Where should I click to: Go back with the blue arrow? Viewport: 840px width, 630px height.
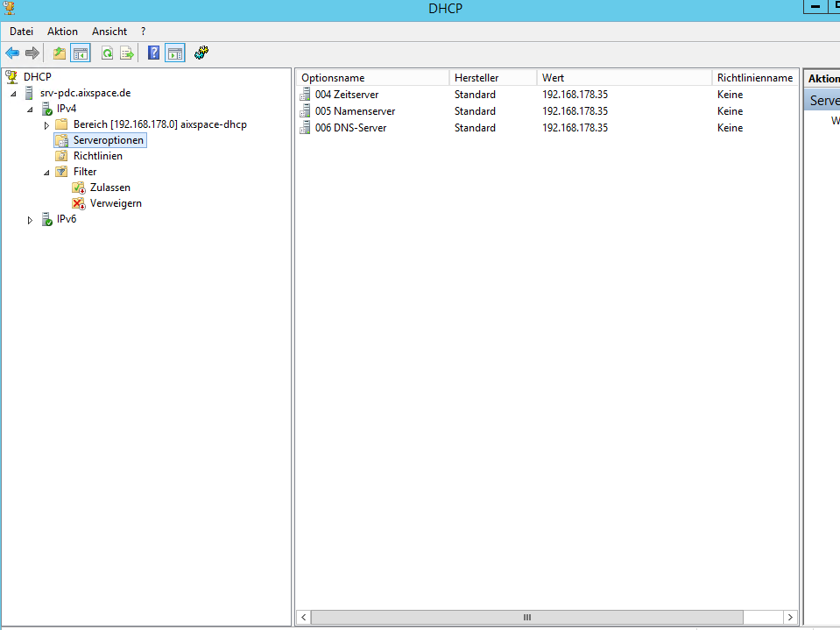click(12, 53)
